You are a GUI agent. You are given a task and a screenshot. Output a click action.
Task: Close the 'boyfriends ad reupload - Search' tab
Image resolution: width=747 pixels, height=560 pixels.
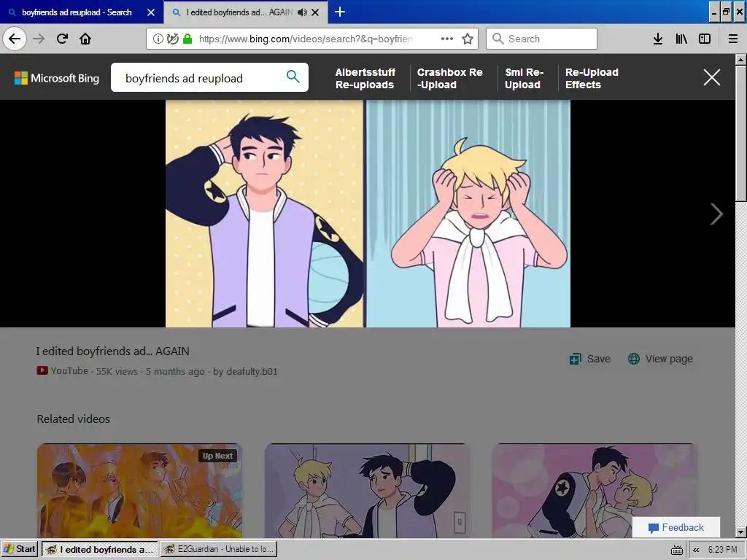tap(151, 12)
